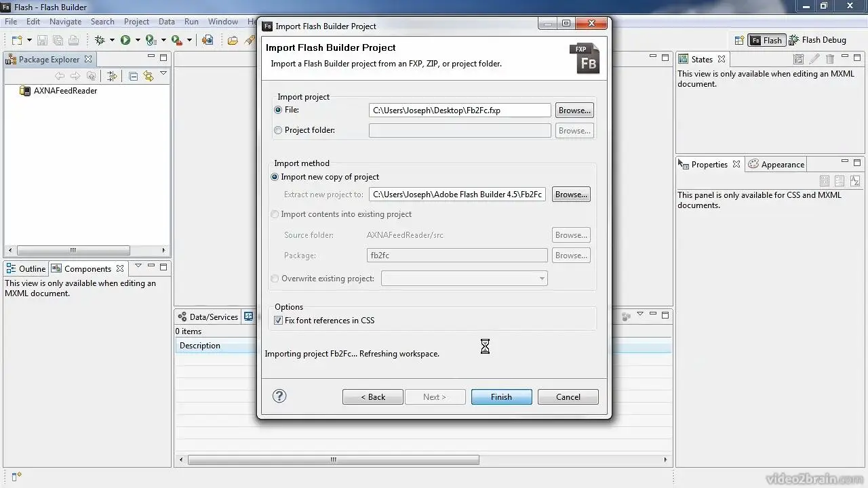Click the Save icon in main toolbar

click(42, 41)
